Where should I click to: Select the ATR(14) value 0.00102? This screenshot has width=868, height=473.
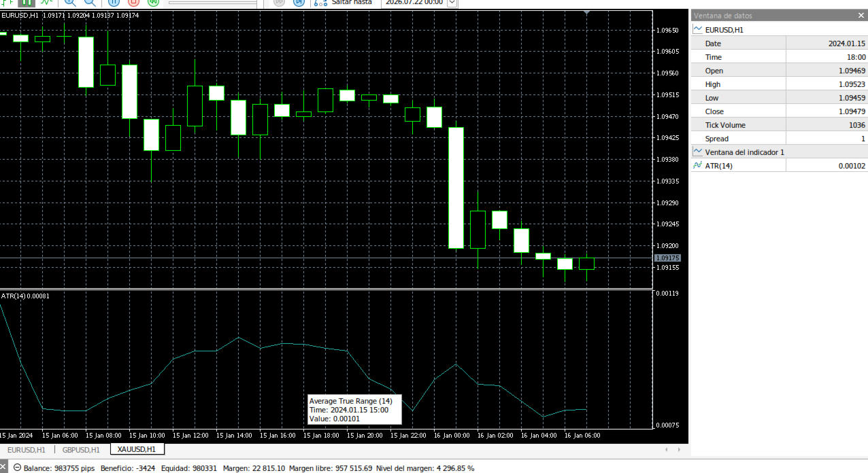[852, 166]
